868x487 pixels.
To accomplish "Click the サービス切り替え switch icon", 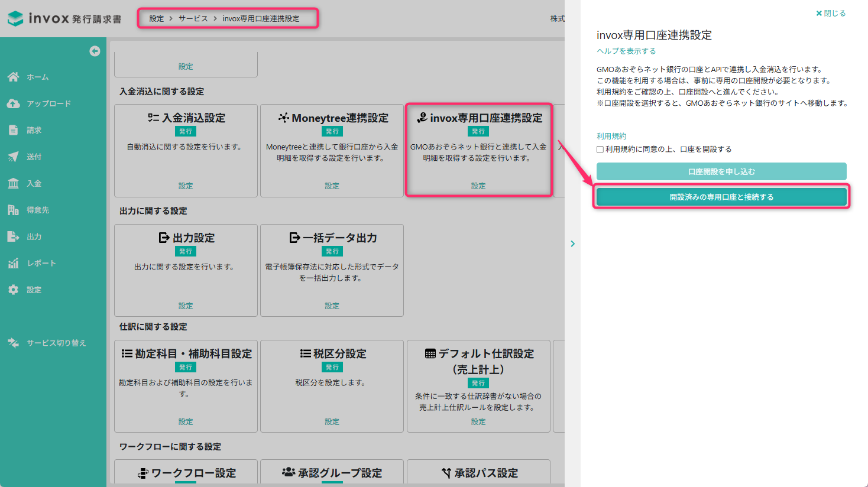I will tap(13, 343).
